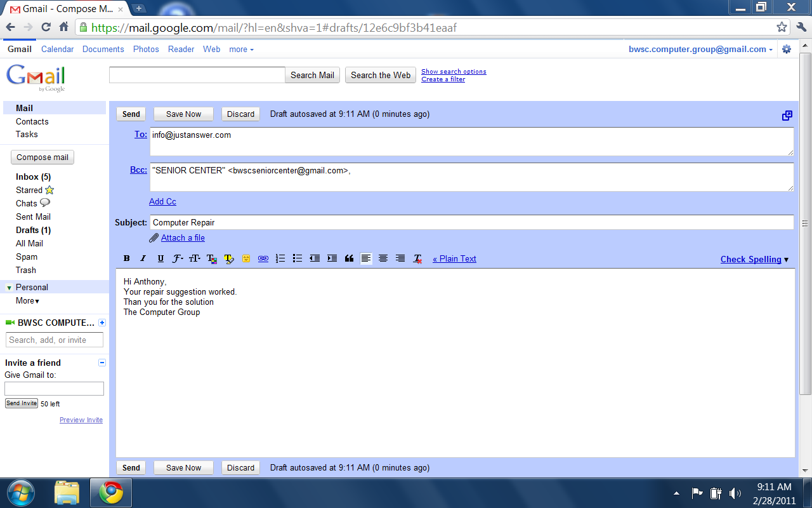
Task: Collapse the Invite a friend box
Action: click(x=102, y=363)
